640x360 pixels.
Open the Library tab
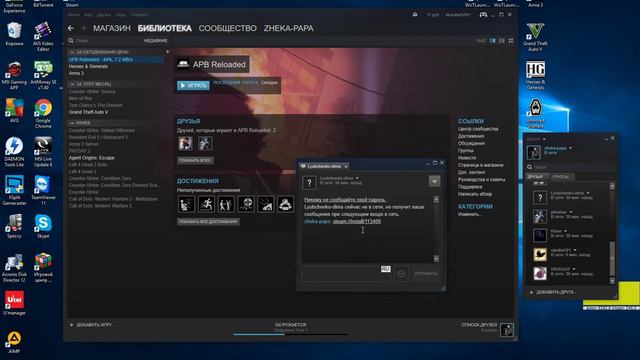pyautogui.click(x=164, y=28)
